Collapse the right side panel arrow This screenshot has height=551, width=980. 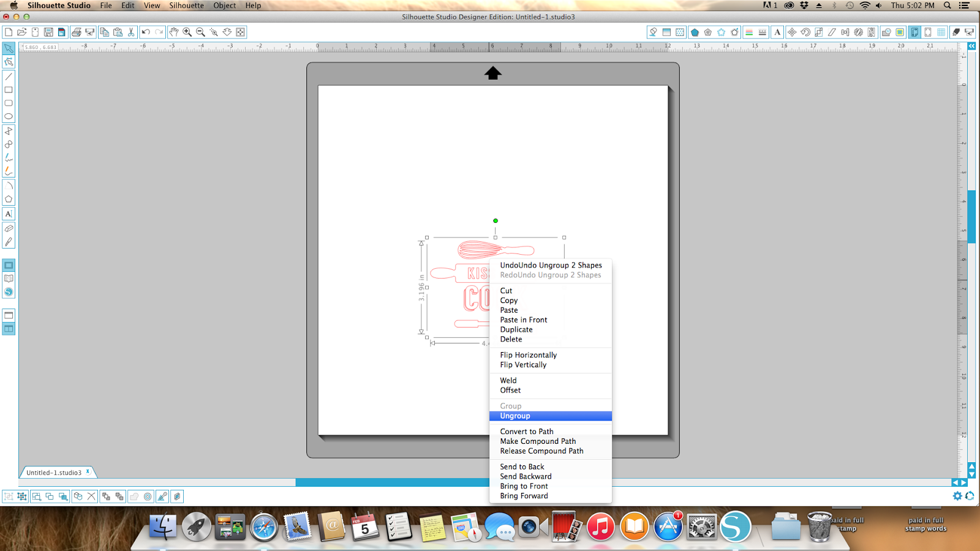(x=971, y=46)
